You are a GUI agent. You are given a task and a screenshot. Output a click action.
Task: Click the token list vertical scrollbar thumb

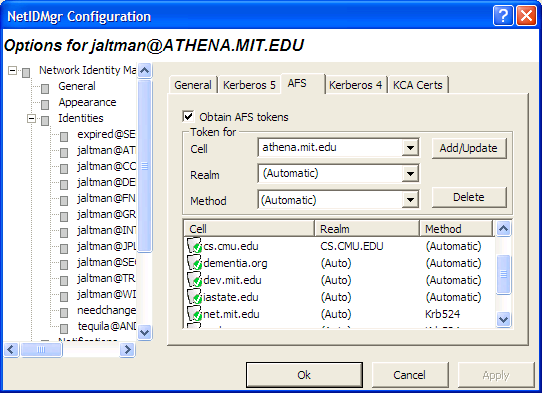(503, 274)
